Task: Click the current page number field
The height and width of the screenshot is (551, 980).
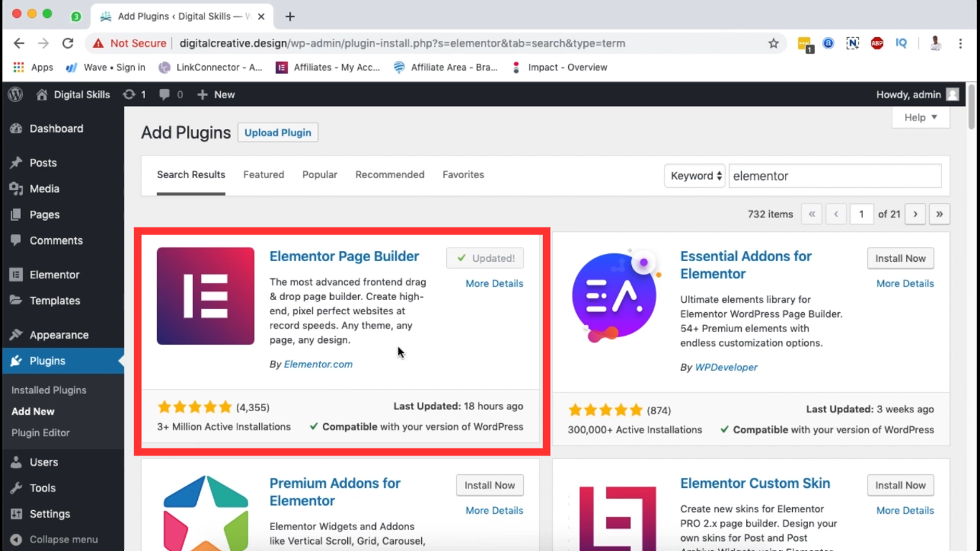Action: pyautogui.click(x=862, y=214)
